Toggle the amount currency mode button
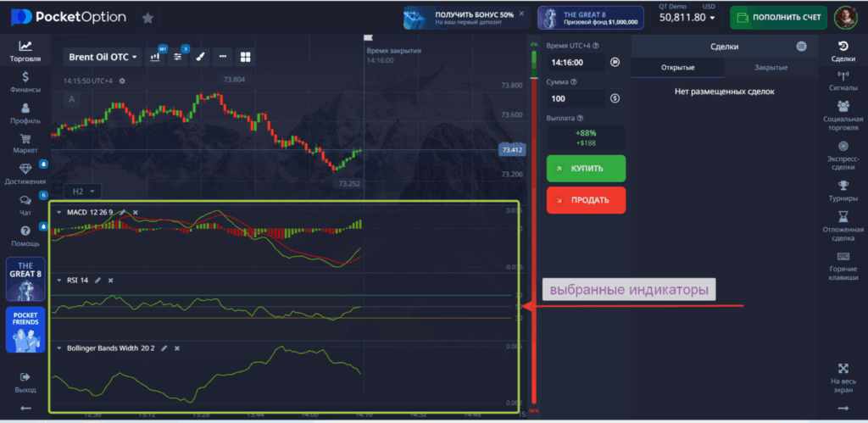 [x=615, y=98]
